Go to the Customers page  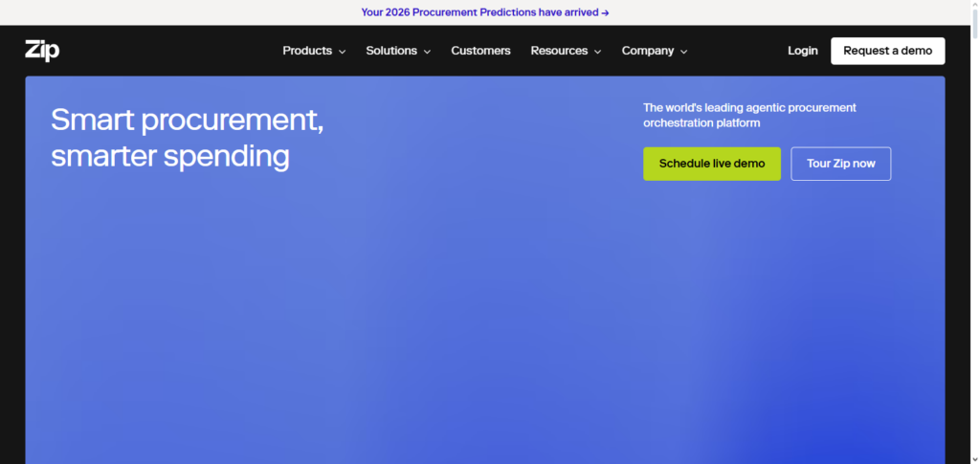[480, 51]
